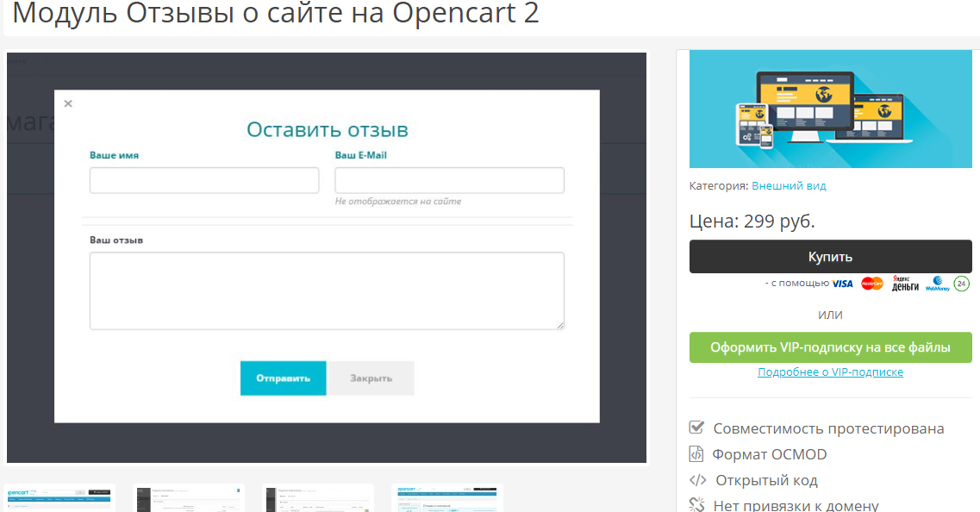Close the review popup with X icon
980x512 pixels.
click(x=68, y=103)
